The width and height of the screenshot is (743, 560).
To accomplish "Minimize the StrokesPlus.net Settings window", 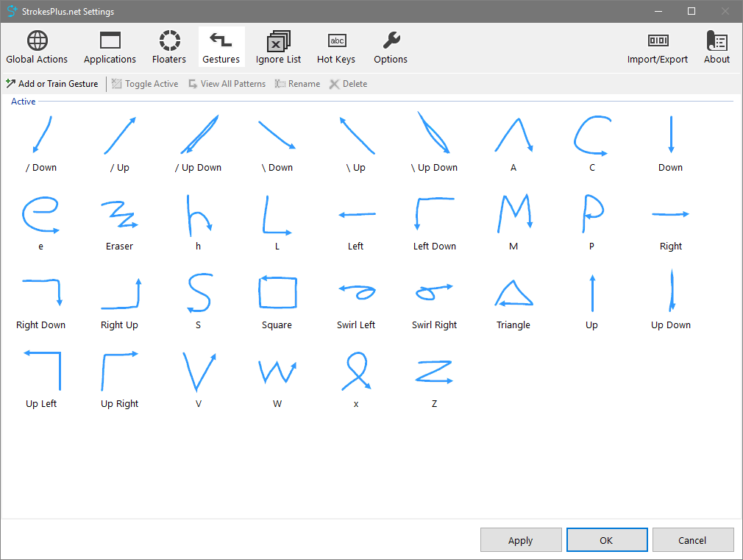I will click(658, 11).
